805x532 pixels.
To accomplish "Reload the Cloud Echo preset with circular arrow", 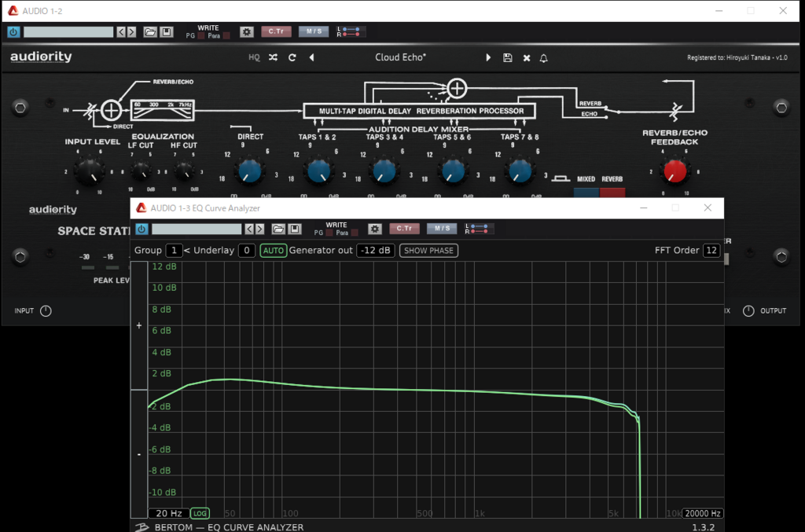I will pyautogui.click(x=292, y=57).
